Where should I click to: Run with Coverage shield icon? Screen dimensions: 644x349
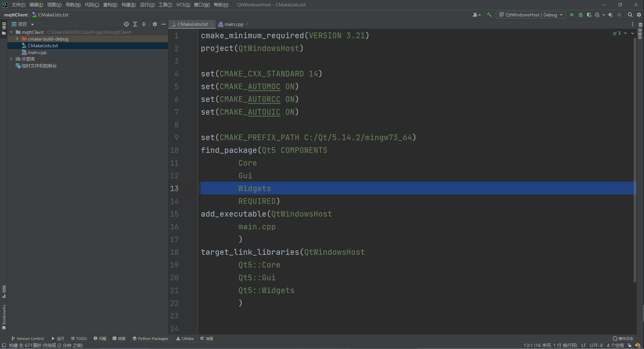[589, 15]
